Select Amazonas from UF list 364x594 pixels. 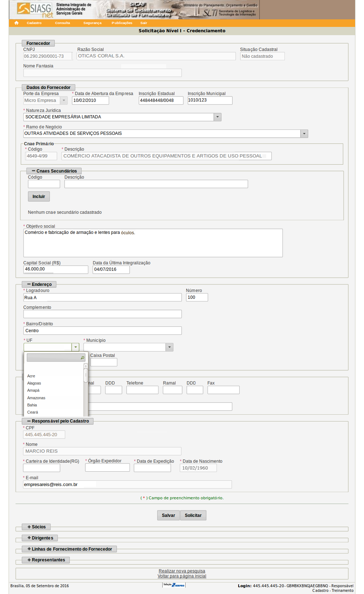tap(36, 398)
